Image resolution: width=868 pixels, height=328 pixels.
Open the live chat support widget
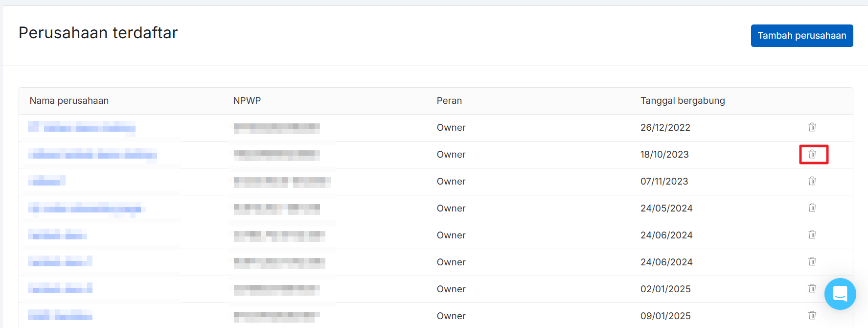(x=840, y=294)
